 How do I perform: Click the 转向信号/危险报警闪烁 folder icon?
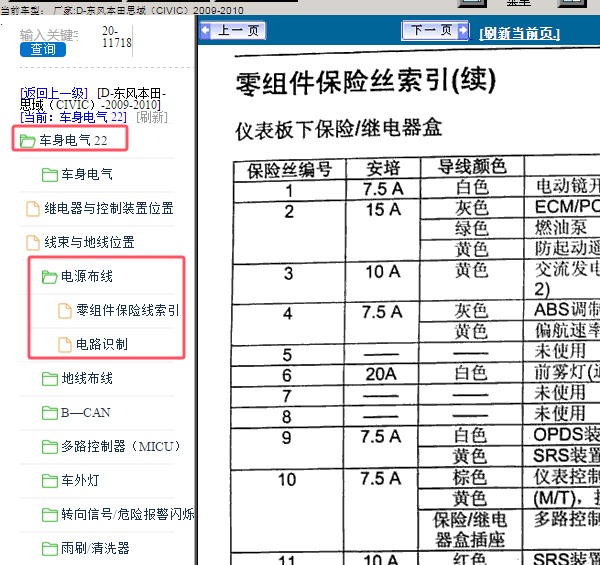[50, 515]
